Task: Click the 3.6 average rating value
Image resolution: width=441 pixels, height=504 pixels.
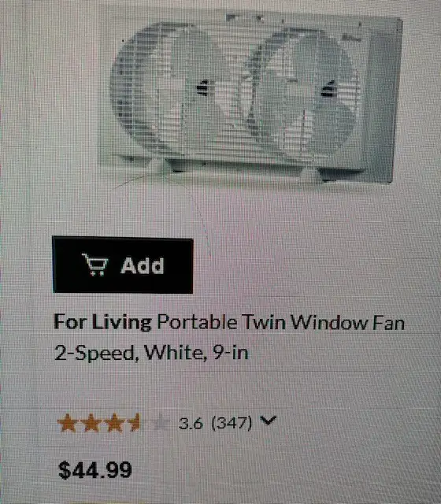Action: click(x=191, y=424)
